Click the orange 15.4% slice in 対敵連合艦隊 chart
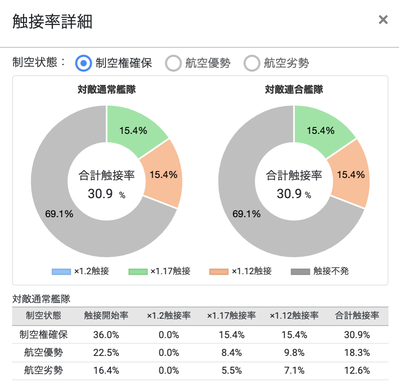The height and width of the screenshot is (381, 399). click(x=351, y=174)
